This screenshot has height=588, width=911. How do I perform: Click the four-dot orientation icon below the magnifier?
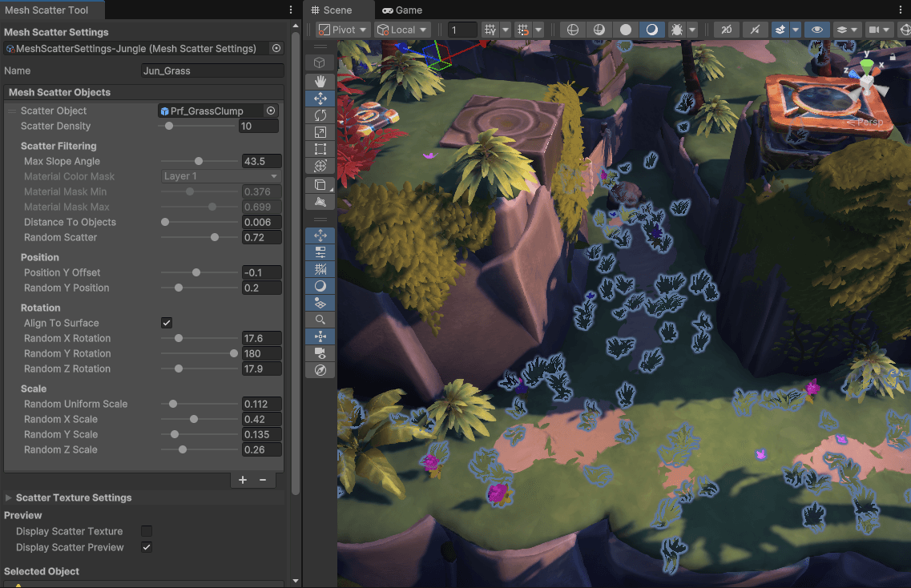pos(320,336)
